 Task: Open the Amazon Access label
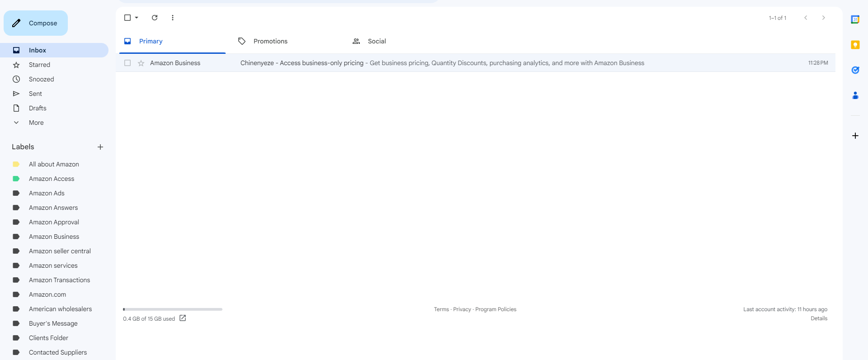54,179
